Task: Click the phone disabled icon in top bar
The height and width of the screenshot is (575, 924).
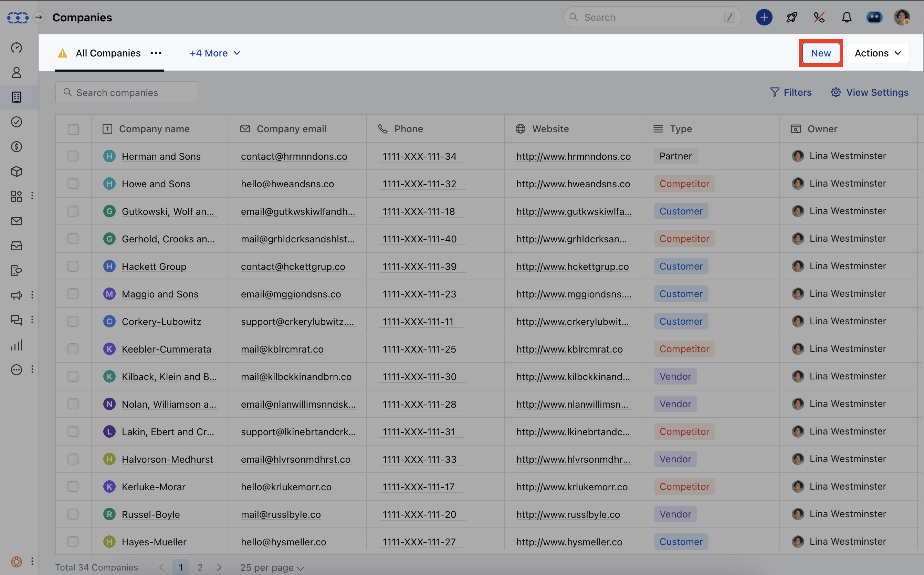Action: [819, 17]
